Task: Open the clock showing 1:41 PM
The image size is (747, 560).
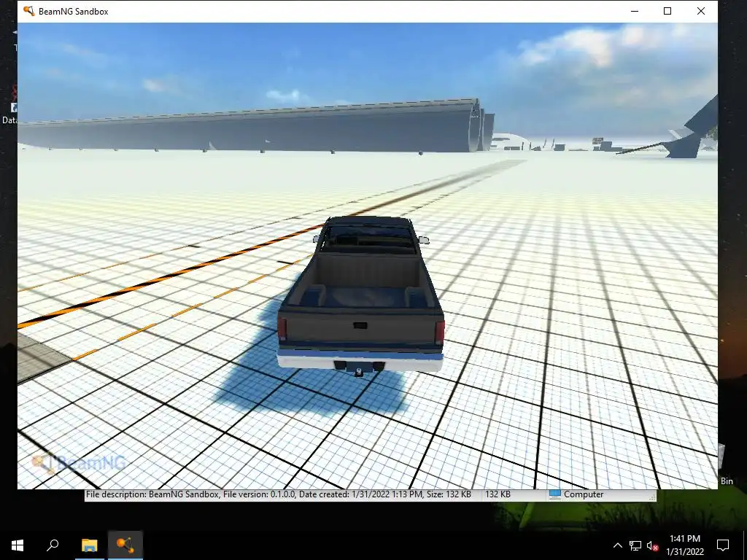Action: pyautogui.click(x=685, y=545)
